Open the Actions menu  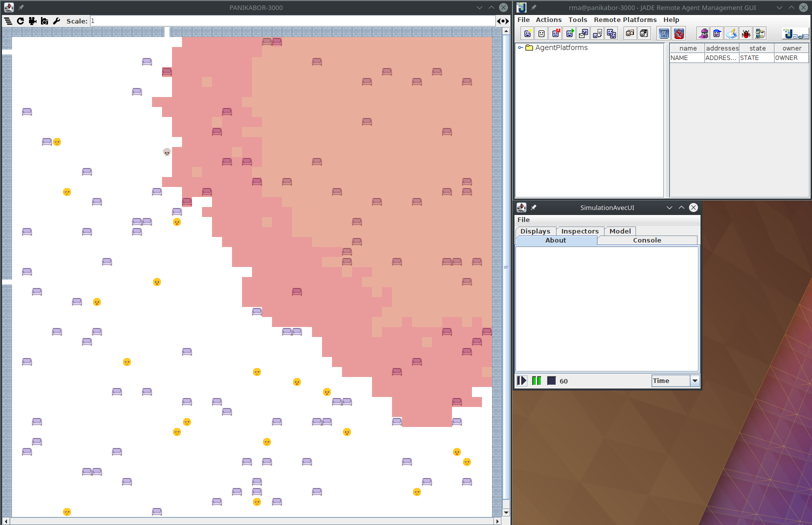tap(548, 20)
